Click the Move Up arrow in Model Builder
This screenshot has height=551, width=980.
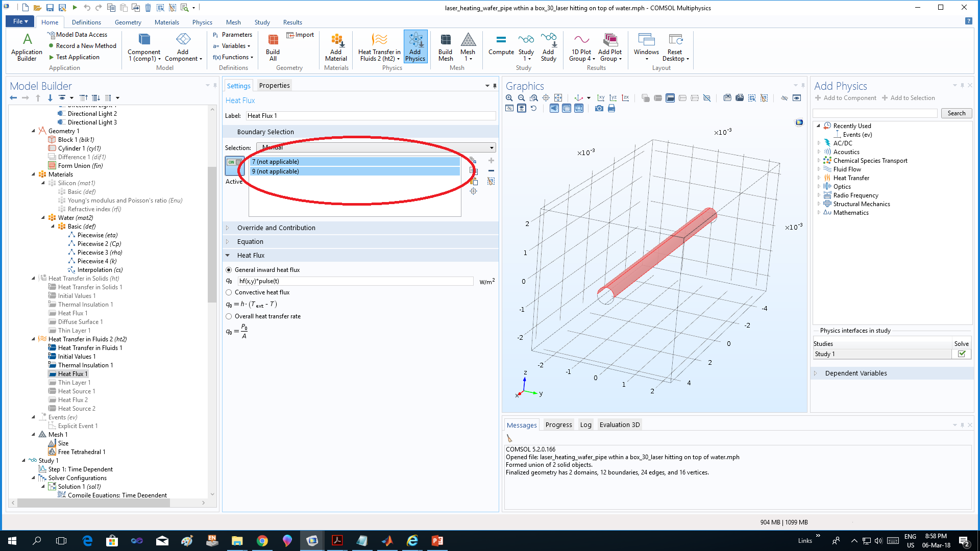click(38, 97)
